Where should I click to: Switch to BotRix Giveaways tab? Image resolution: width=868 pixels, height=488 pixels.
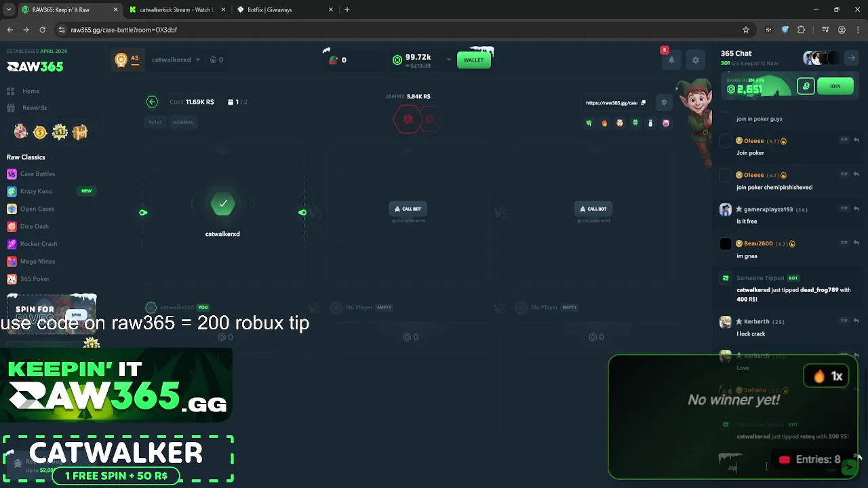pos(285,9)
